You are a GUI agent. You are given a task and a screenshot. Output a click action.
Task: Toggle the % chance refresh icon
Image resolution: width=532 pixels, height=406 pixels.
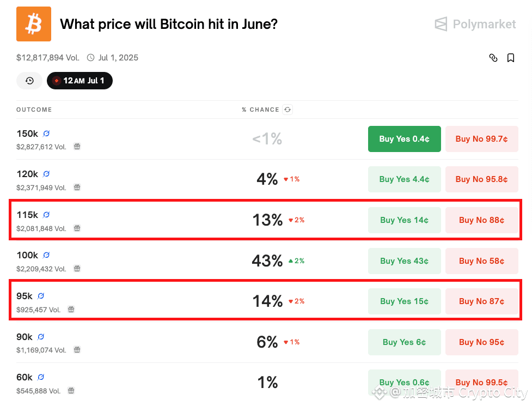(288, 110)
